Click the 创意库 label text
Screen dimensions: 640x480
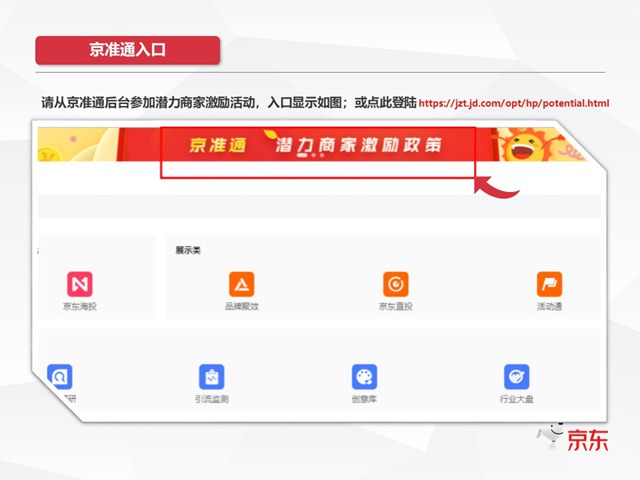pyautogui.click(x=364, y=399)
